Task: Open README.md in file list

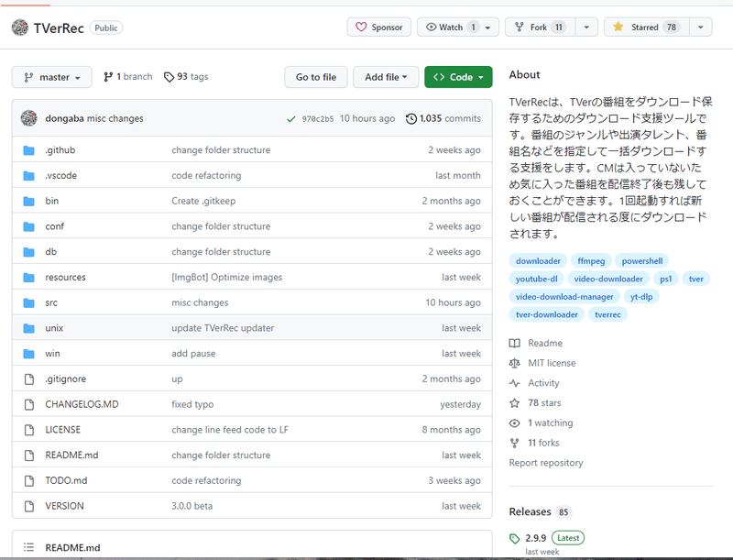Action: [x=71, y=456]
